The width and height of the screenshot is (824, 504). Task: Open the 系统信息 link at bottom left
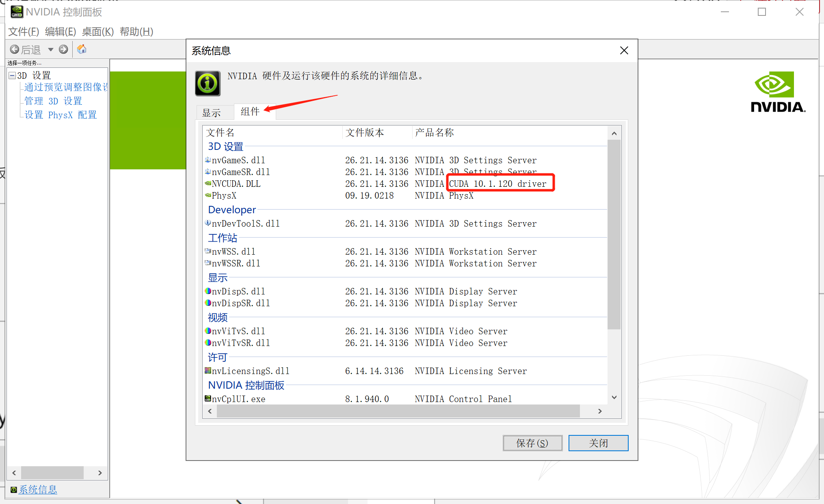(38, 489)
